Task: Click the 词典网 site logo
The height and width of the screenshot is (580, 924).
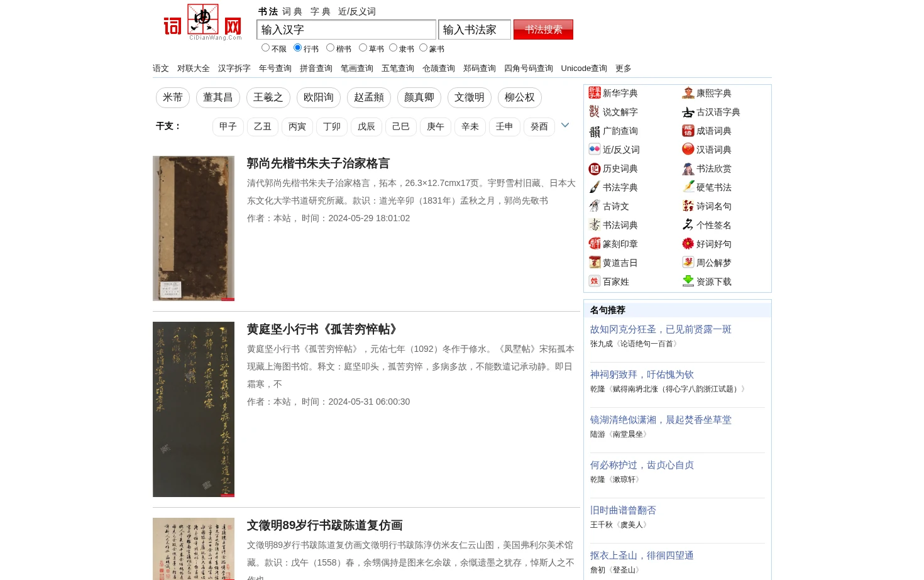Action: coord(202,23)
